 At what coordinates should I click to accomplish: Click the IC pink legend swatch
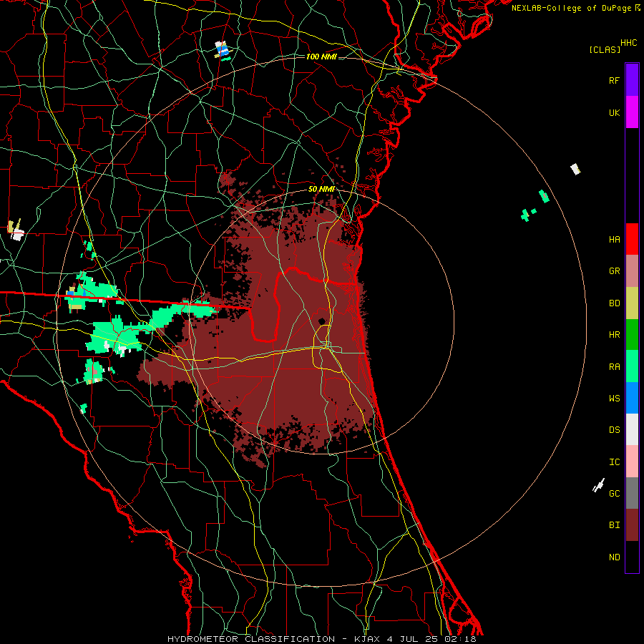tap(632, 462)
